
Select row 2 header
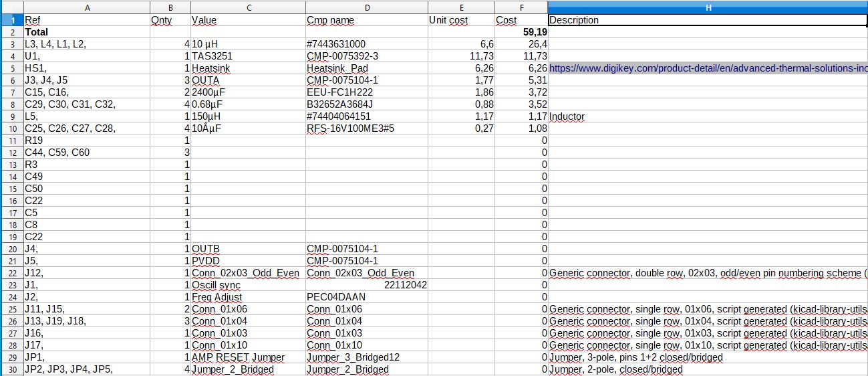[x=11, y=32]
